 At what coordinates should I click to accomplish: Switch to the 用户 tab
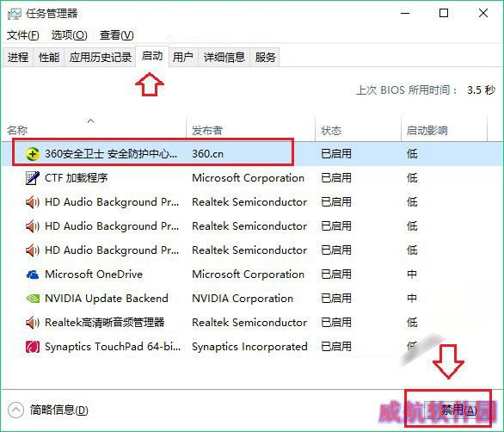coord(183,58)
